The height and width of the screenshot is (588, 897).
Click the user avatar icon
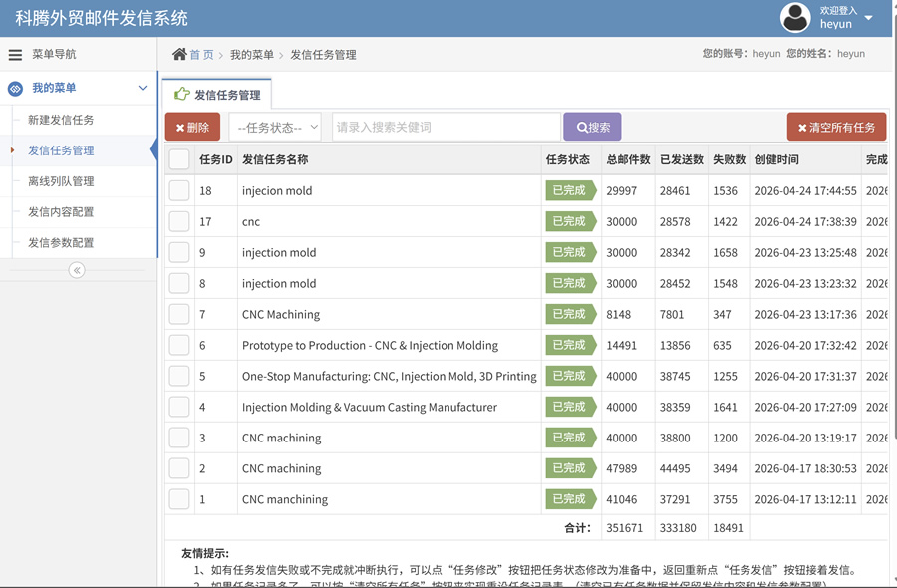click(x=795, y=17)
